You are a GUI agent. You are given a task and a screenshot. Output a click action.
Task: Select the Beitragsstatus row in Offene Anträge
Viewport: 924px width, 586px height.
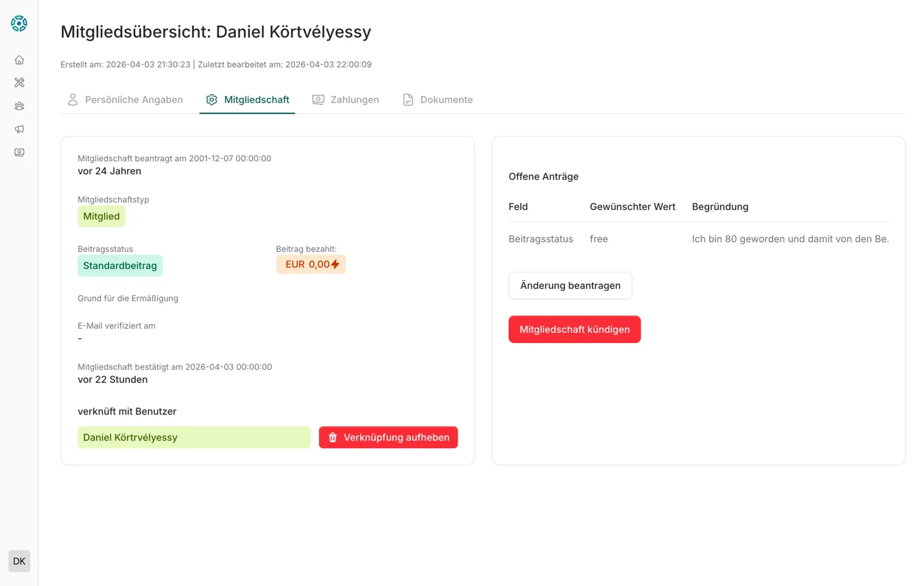pyautogui.click(x=541, y=239)
